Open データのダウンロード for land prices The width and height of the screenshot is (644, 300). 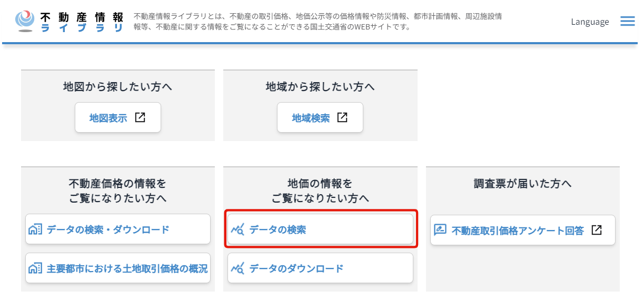coord(320,268)
